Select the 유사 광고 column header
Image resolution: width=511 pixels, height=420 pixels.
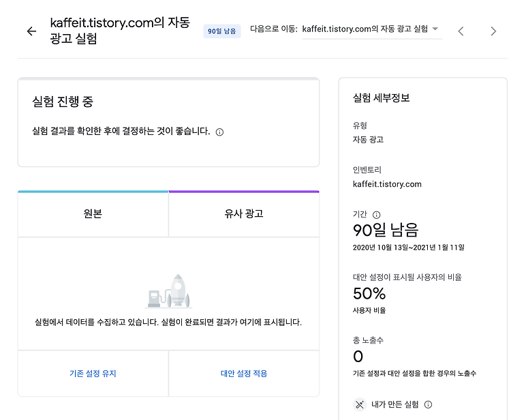[x=244, y=214]
